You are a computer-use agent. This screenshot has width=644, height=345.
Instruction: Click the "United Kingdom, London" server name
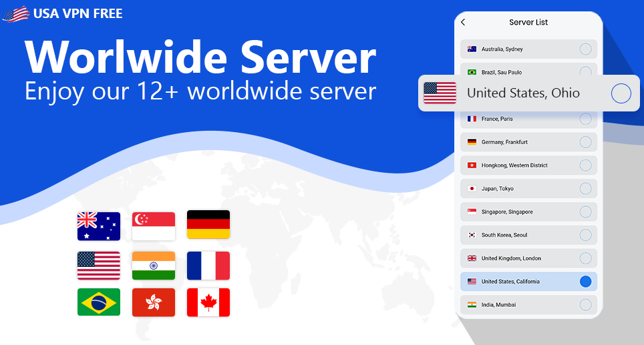click(511, 258)
